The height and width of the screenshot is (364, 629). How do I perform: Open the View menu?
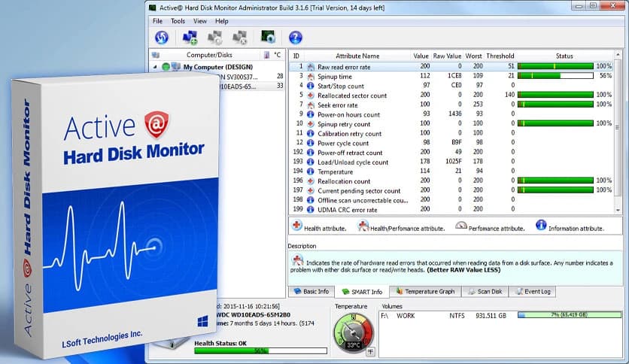tap(200, 21)
